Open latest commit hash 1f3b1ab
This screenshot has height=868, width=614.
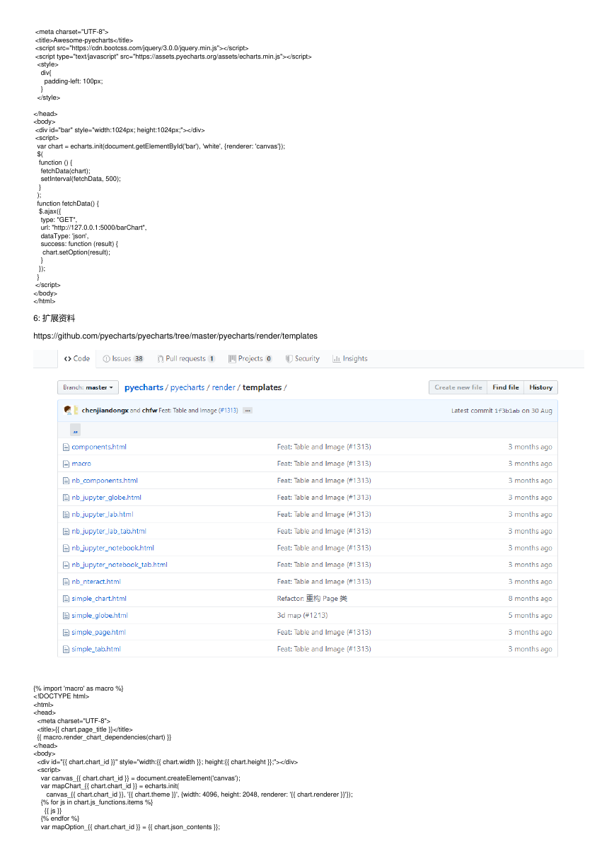click(507, 411)
